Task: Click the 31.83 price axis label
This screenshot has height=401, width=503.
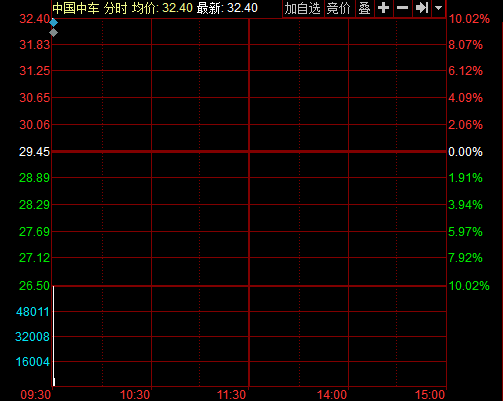Action: [x=35, y=45]
